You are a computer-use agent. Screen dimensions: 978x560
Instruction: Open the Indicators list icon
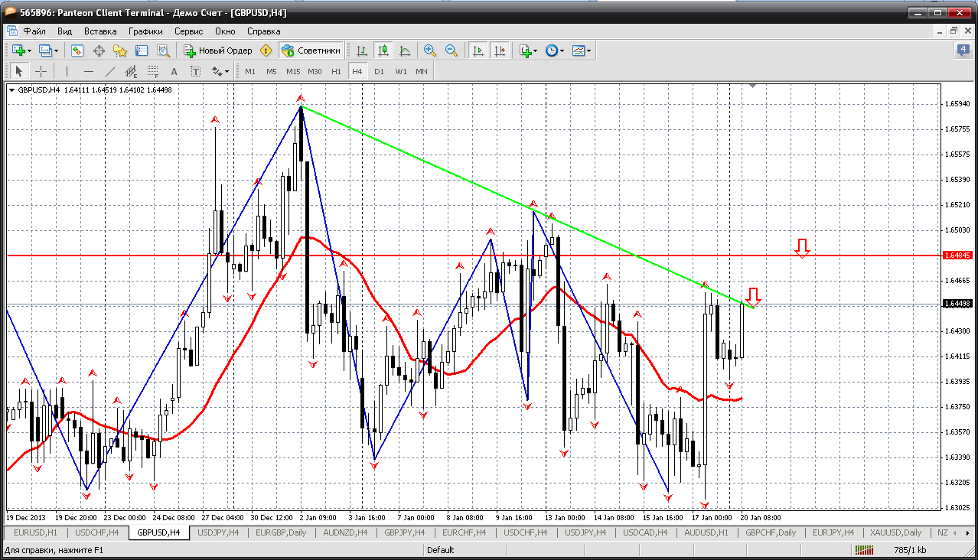(524, 50)
